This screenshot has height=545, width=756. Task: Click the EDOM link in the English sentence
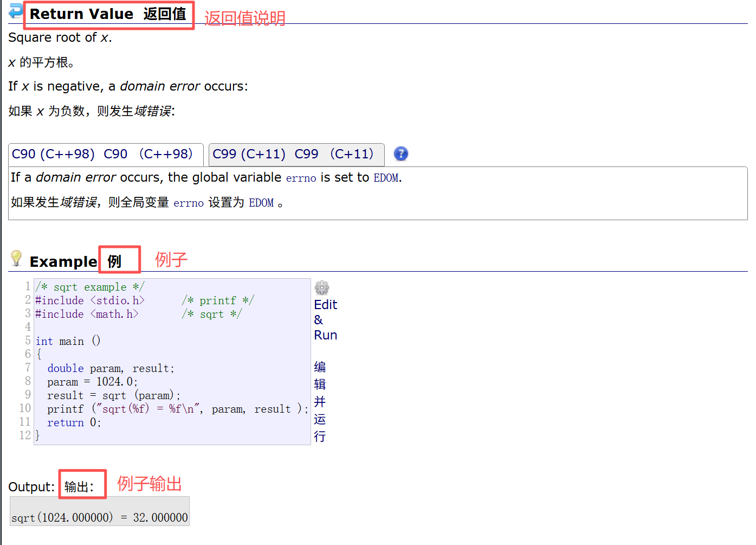[x=386, y=178]
